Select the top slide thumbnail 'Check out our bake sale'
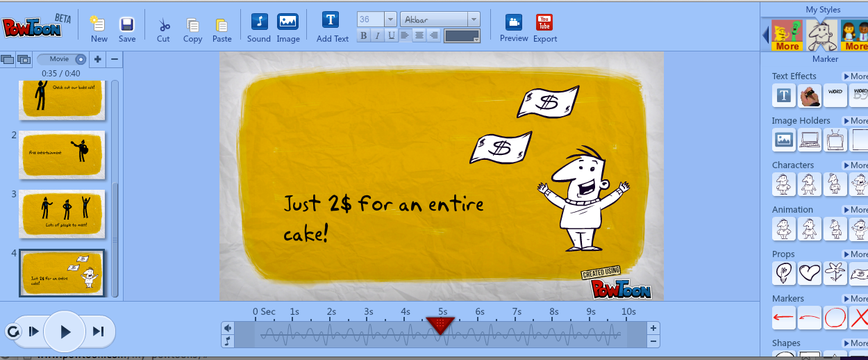Screen dimensions: 868x360 pyautogui.click(x=62, y=99)
